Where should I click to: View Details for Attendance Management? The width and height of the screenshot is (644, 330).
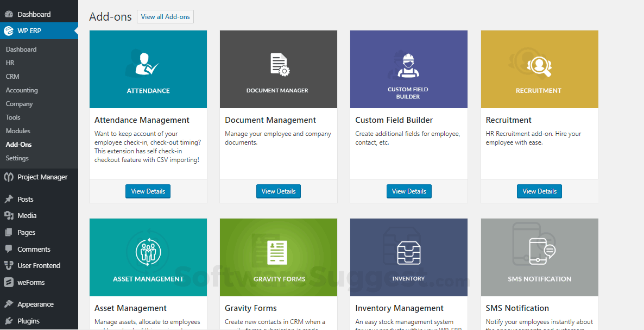click(x=148, y=191)
